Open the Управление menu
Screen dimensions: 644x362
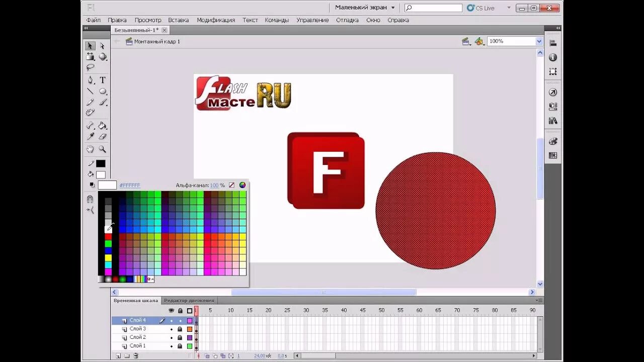(x=312, y=20)
